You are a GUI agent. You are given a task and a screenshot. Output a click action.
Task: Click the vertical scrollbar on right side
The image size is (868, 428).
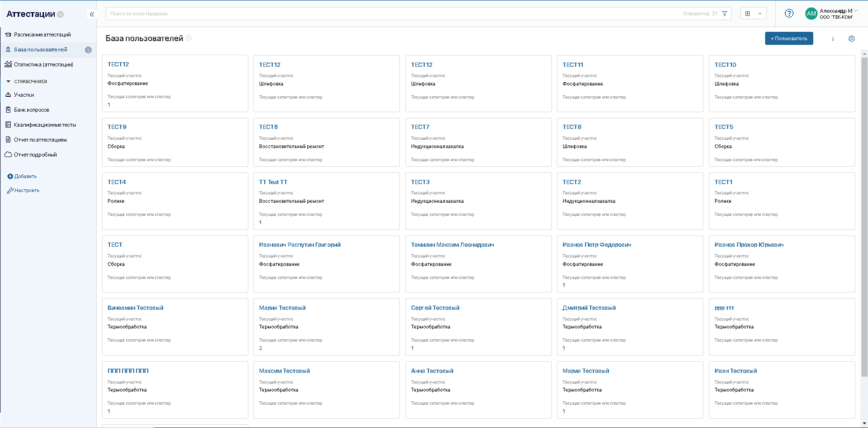point(864,215)
